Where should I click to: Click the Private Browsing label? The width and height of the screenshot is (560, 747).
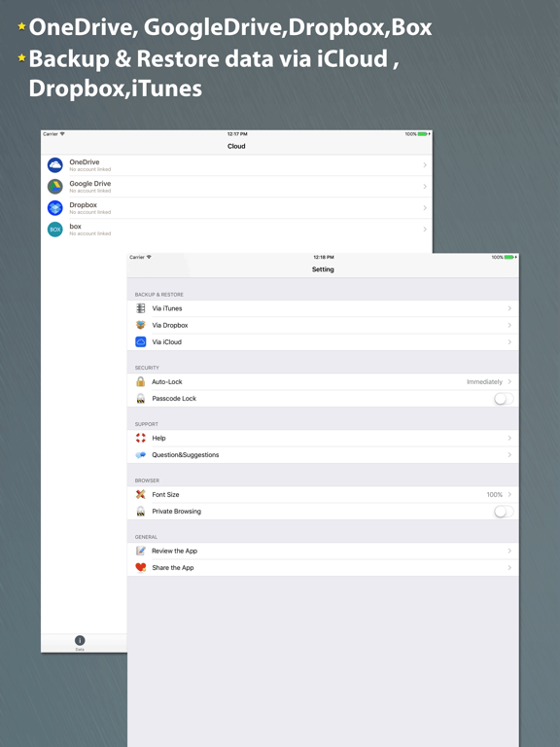tap(176, 512)
